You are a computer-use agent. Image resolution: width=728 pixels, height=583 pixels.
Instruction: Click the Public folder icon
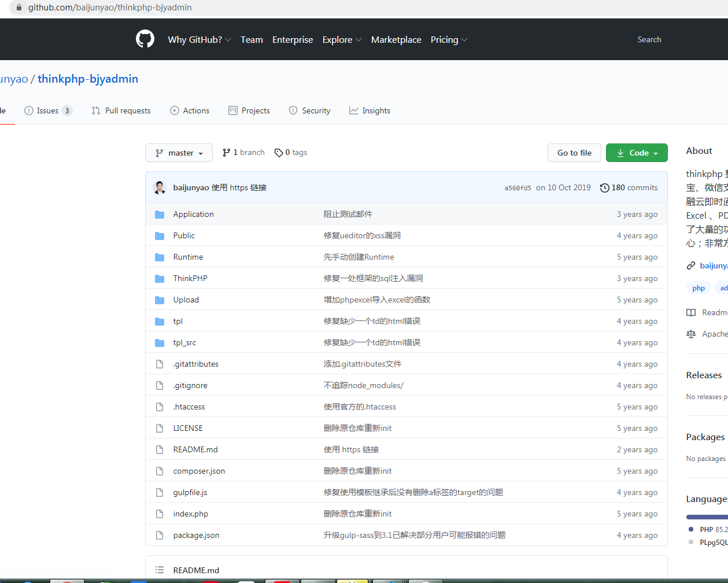pos(160,236)
